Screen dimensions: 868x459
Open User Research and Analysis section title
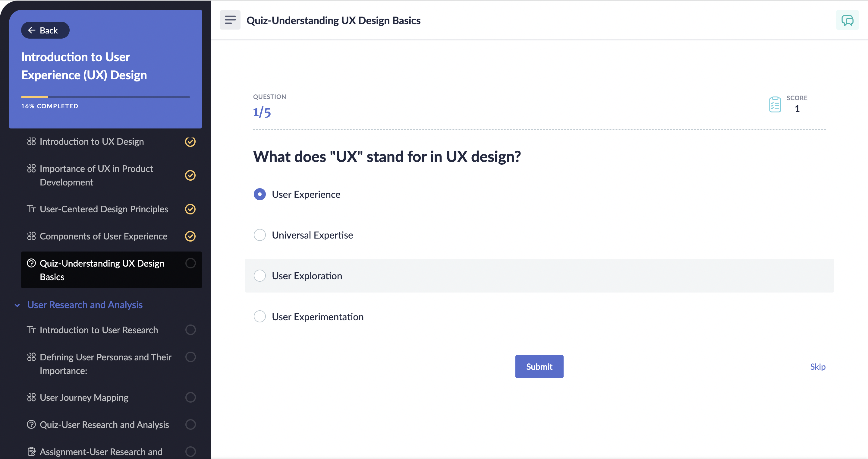(85, 305)
